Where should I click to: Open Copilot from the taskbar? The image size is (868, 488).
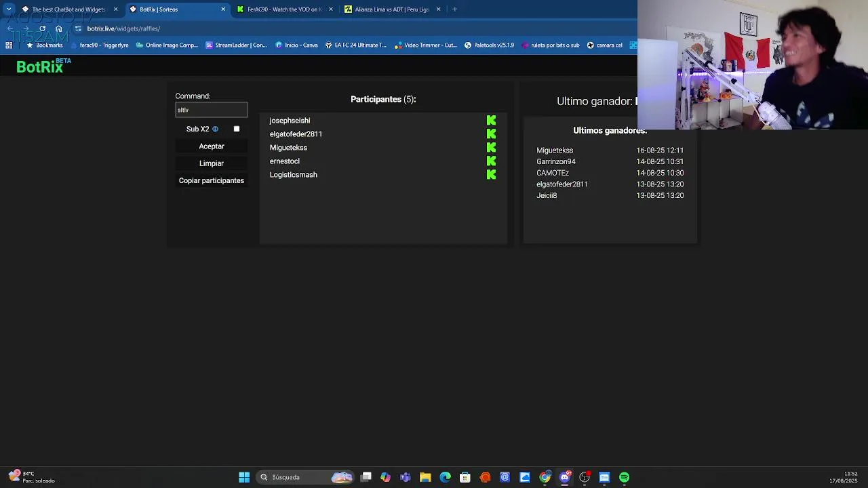(x=385, y=477)
